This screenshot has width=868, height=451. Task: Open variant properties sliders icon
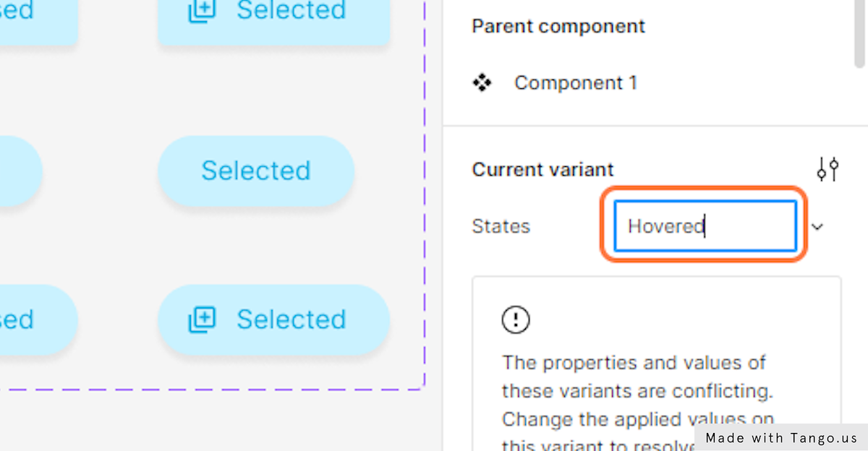[827, 170]
